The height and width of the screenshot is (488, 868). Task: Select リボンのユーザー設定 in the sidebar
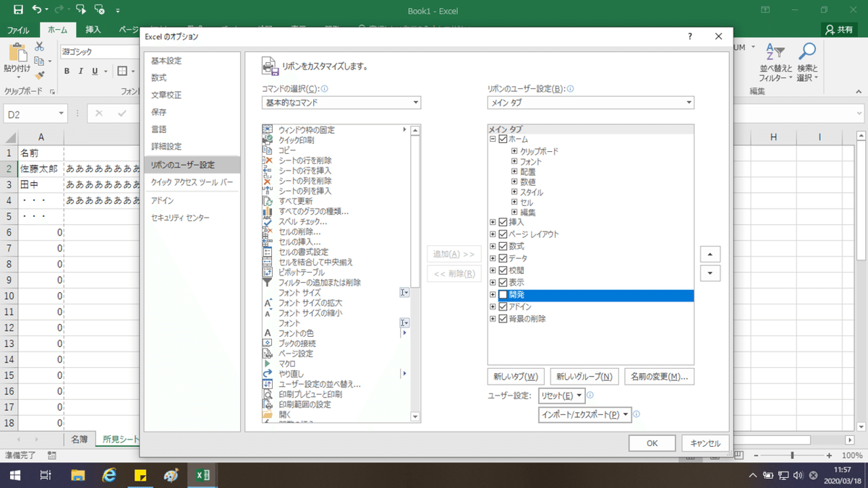(192, 165)
